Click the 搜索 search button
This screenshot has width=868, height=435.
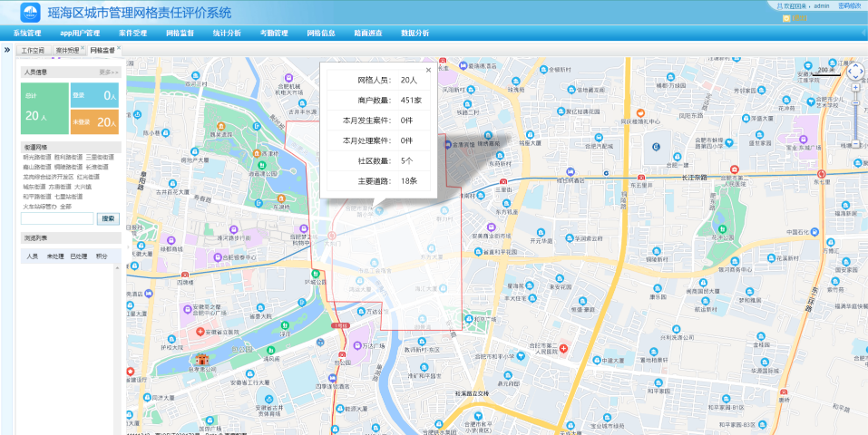tap(108, 218)
